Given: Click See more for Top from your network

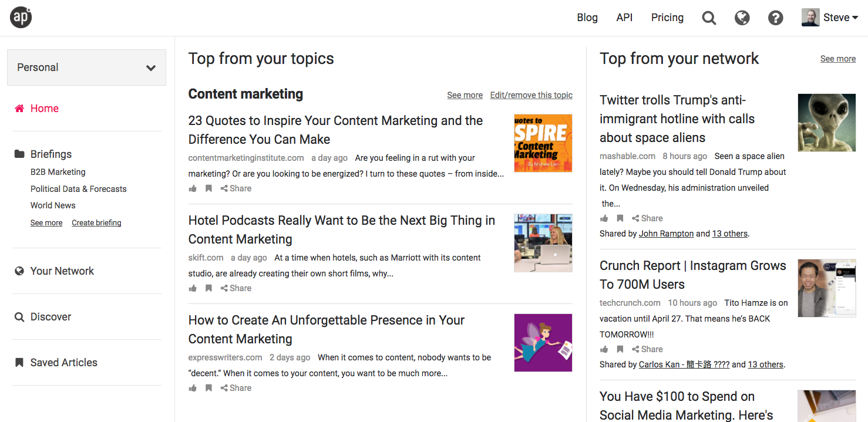Looking at the screenshot, I should coord(838,59).
